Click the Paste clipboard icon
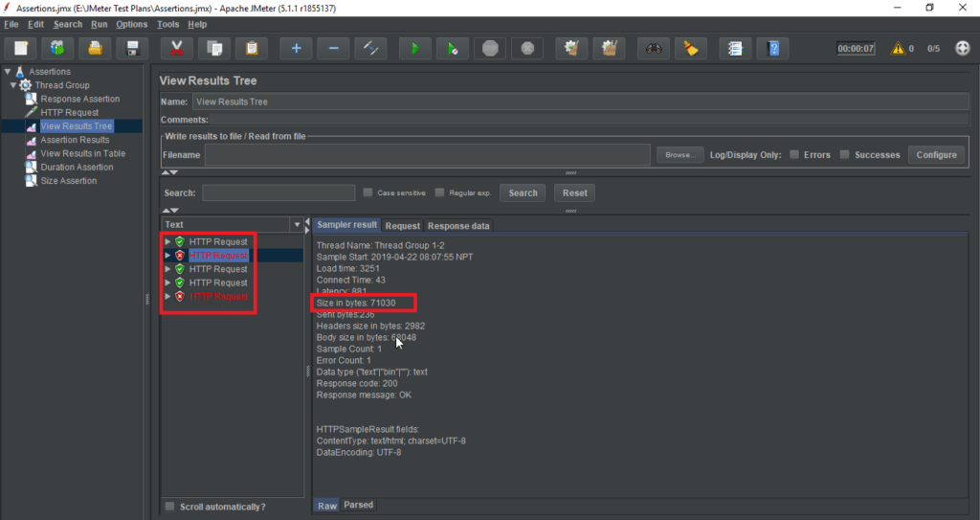The height and width of the screenshot is (520, 980). point(252,48)
